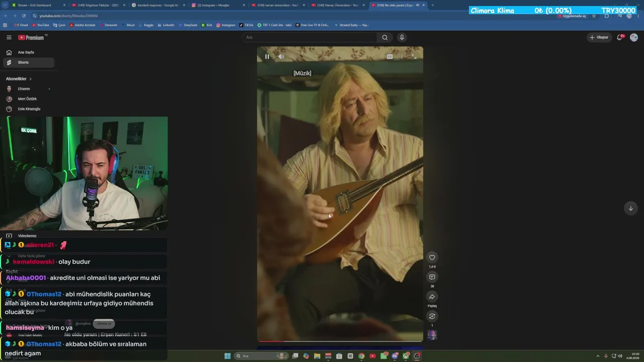Open the Gmail bookmark

click(21, 25)
